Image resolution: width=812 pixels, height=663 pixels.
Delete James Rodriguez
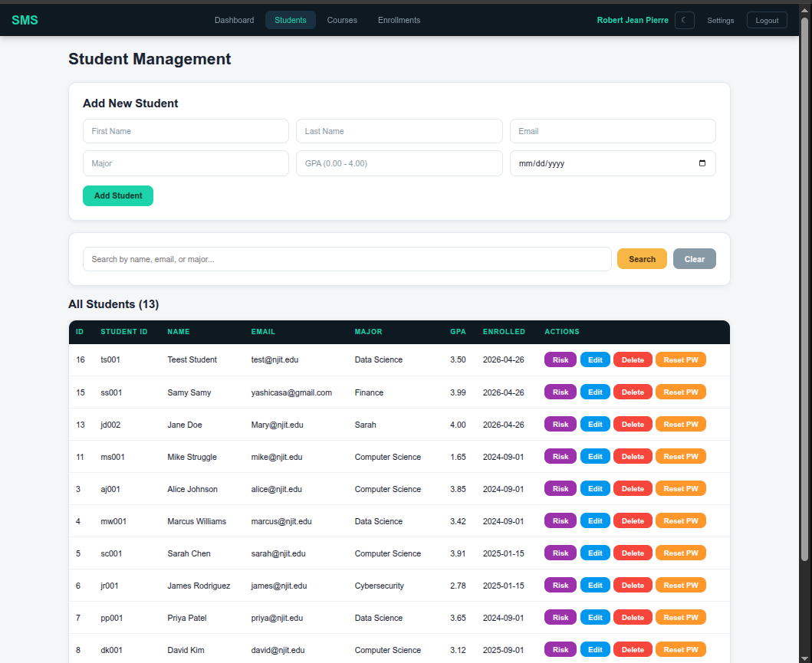[633, 586]
